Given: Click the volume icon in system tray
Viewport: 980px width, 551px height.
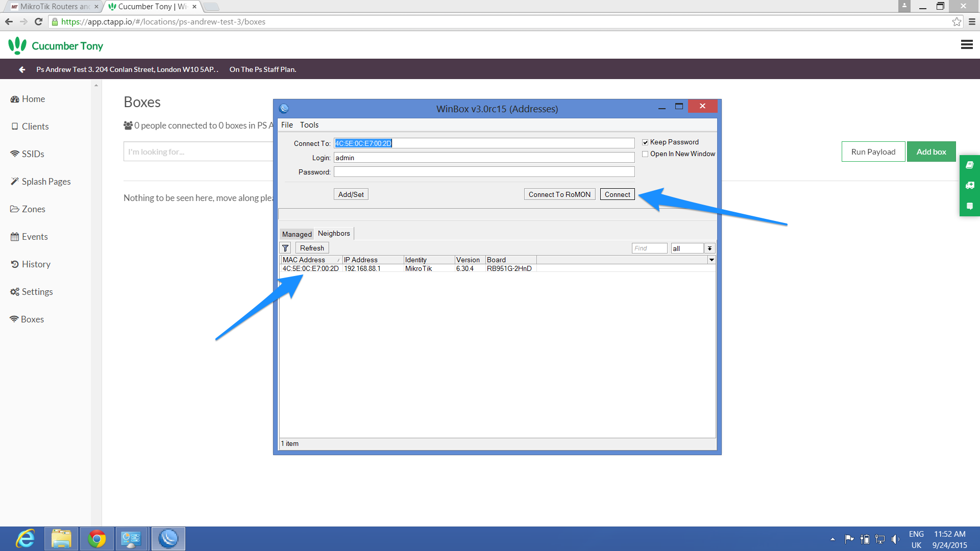Looking at the screenshot, I should [895, 539].
